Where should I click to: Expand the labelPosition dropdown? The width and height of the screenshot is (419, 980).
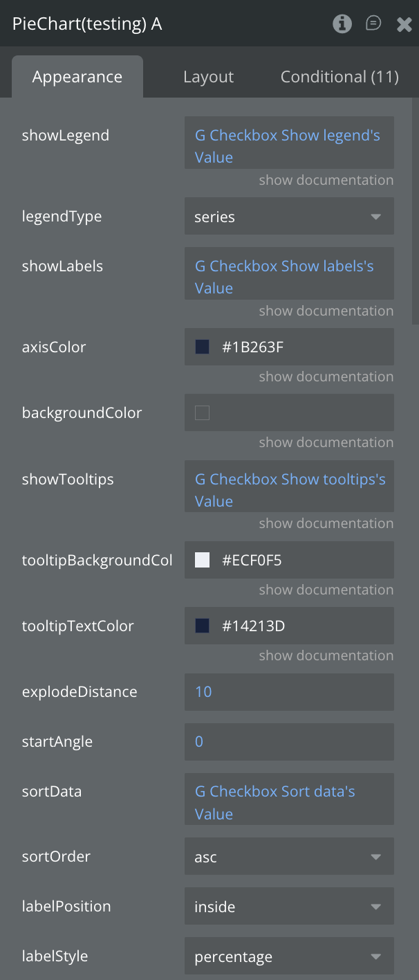click(x=289, y=907)
